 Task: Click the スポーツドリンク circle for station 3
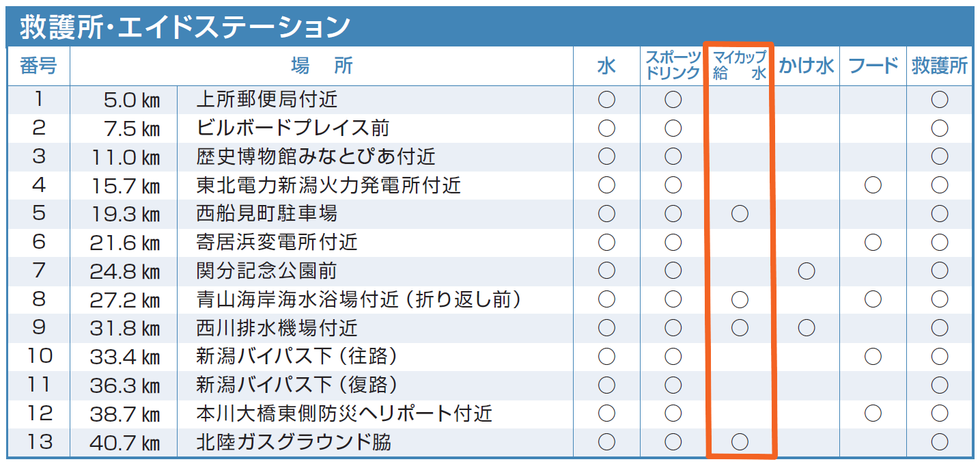[673, 157]
